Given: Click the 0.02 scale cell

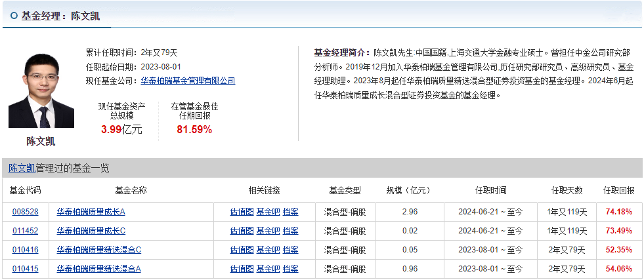Looking at the screenshot, I should (x=410, y=231).
